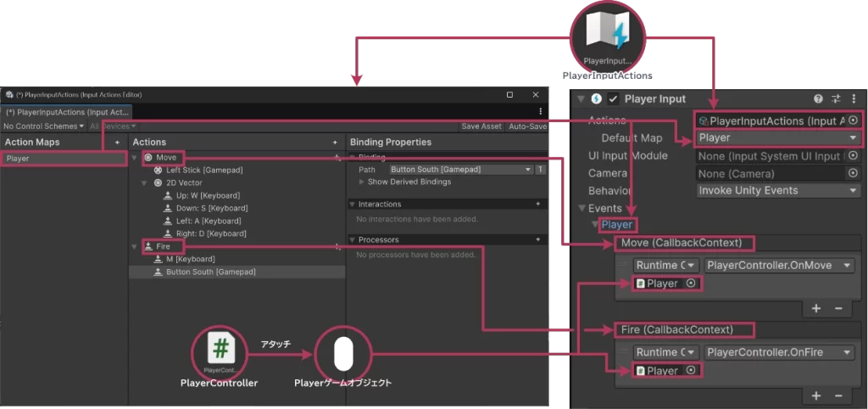
Task: Select the PlayerInputActions editor tab
Action: (x=66, y=112)
